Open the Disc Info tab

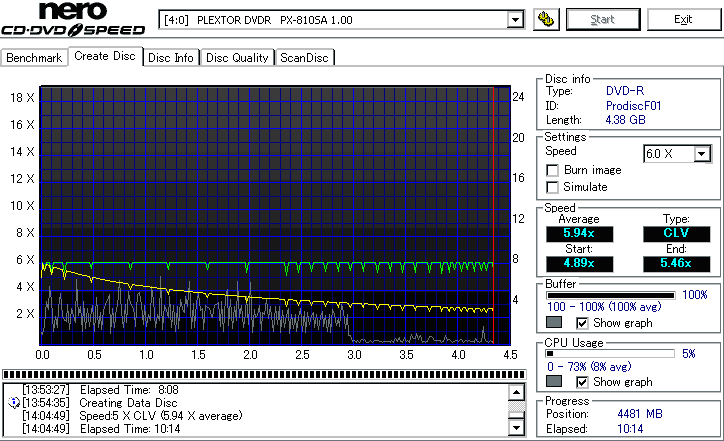coord(171,58)
